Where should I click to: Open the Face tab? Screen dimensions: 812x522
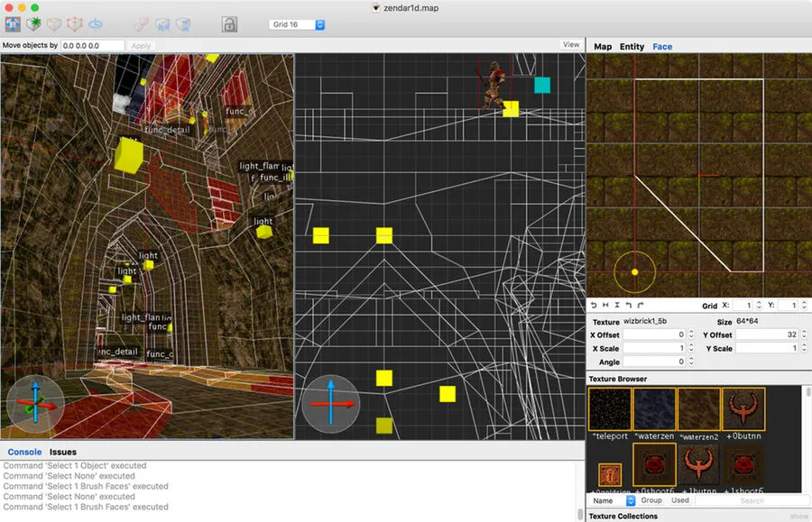tap(662, 47)
